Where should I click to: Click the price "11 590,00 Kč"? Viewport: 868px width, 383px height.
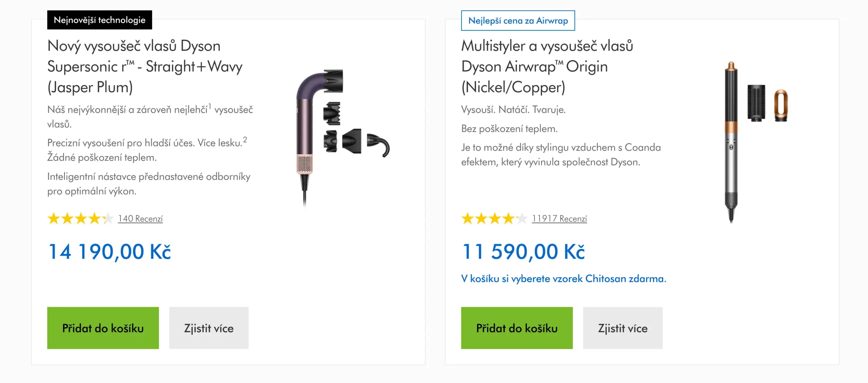524,251
